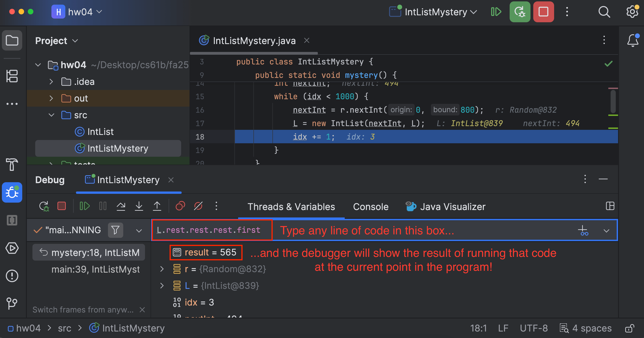This screenshot has height=338, width=644.
Task: Click the Step Into arrow icon
Action: coord(139,206)
